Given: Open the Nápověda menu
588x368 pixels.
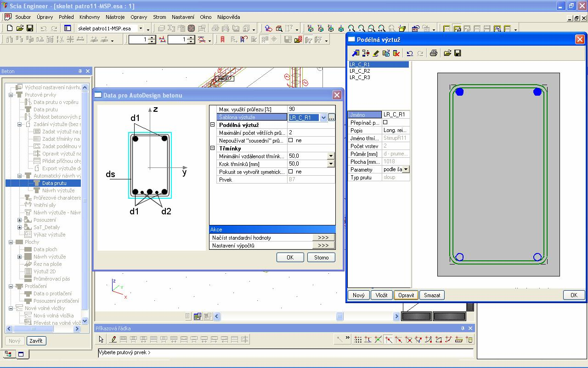Looking at the screenshot, I should 228,17.
